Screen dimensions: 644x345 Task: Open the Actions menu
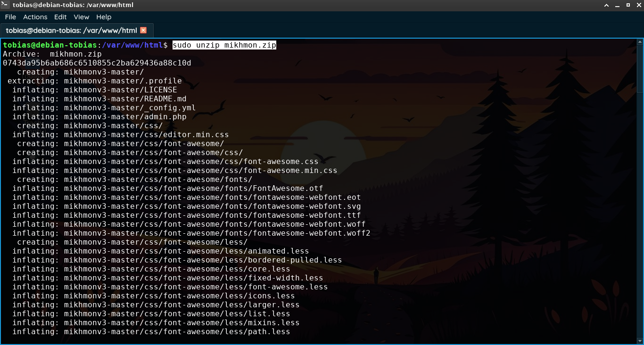pos(35,17)
